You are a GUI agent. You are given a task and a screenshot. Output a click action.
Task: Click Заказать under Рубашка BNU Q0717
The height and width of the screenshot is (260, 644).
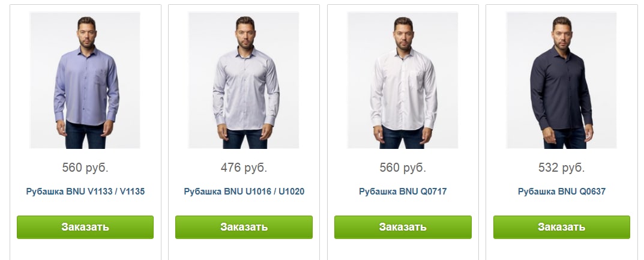coord(403,227)
